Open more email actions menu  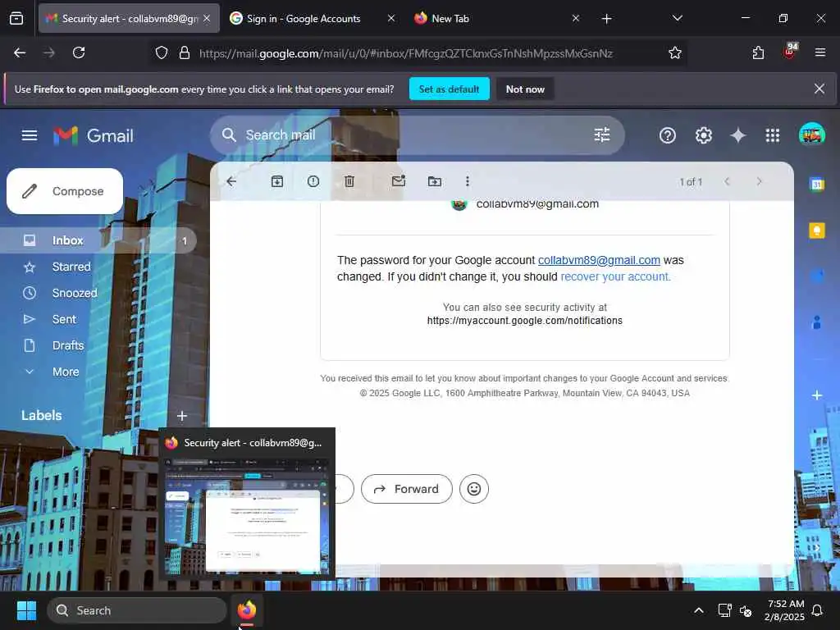(x=468, y=181)
